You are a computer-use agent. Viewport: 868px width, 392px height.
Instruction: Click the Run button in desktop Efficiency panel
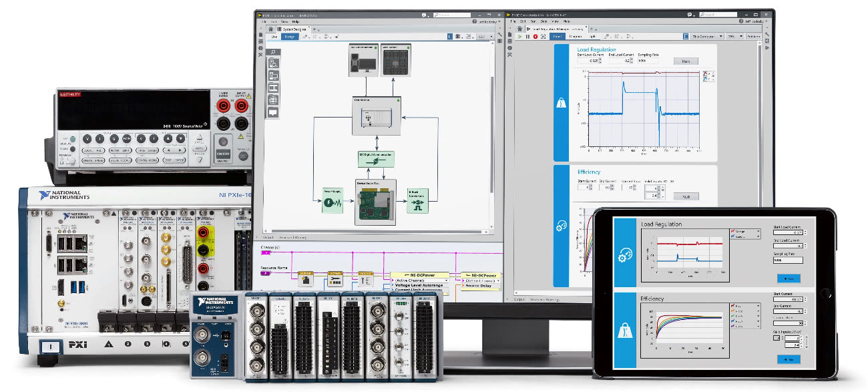pos(685,196)
